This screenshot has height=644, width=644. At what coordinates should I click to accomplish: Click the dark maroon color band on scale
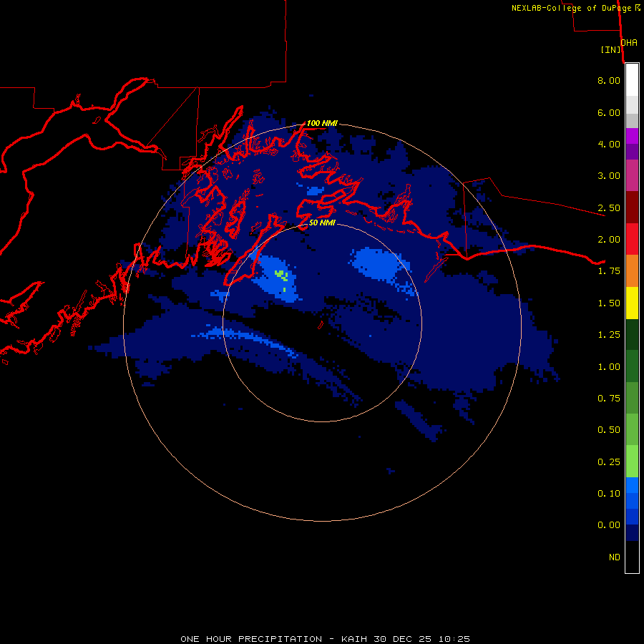632,208
